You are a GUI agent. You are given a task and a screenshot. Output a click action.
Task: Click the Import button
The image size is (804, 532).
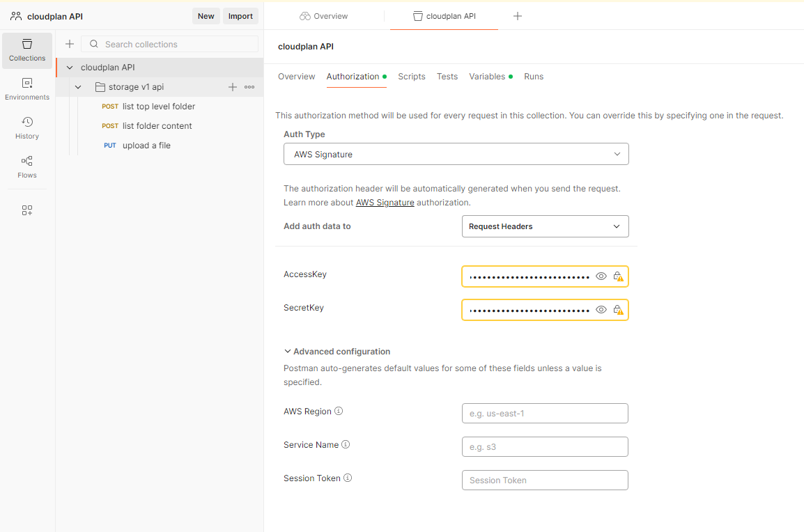[240, 16]
